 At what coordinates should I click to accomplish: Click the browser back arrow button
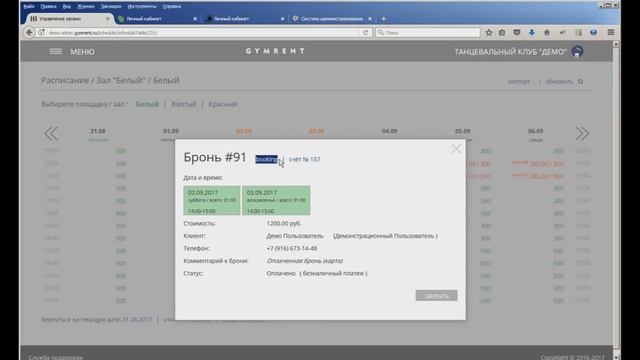pos(29,32)
